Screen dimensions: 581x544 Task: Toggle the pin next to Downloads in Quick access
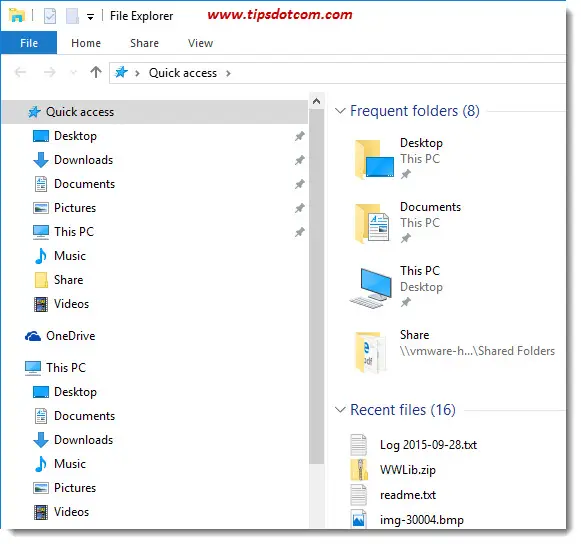coord(299,160)
